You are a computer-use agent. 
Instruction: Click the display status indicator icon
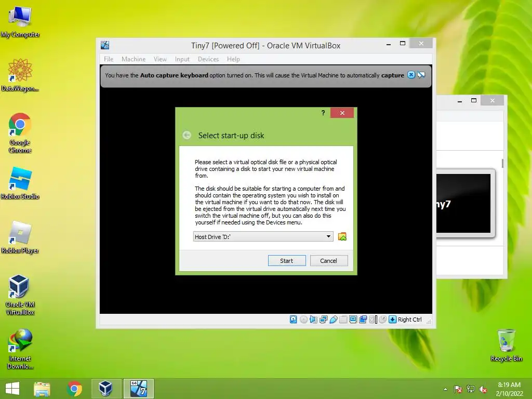[x=353, y=320]
